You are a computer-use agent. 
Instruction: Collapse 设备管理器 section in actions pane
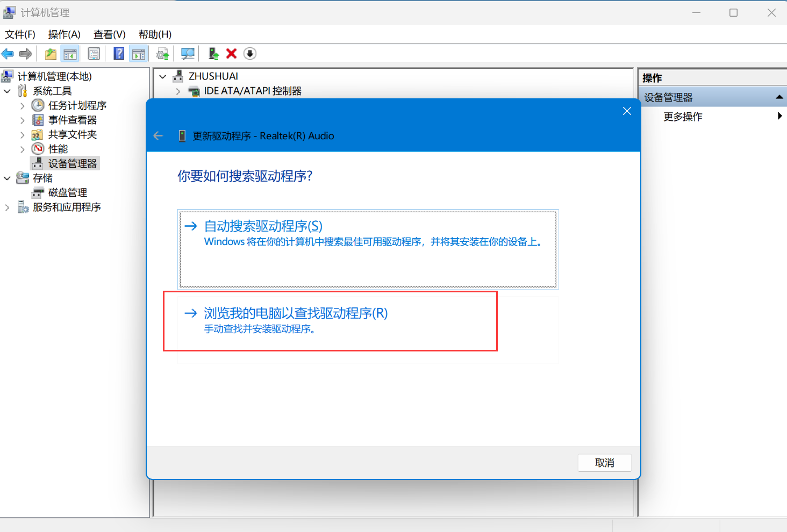779,97
